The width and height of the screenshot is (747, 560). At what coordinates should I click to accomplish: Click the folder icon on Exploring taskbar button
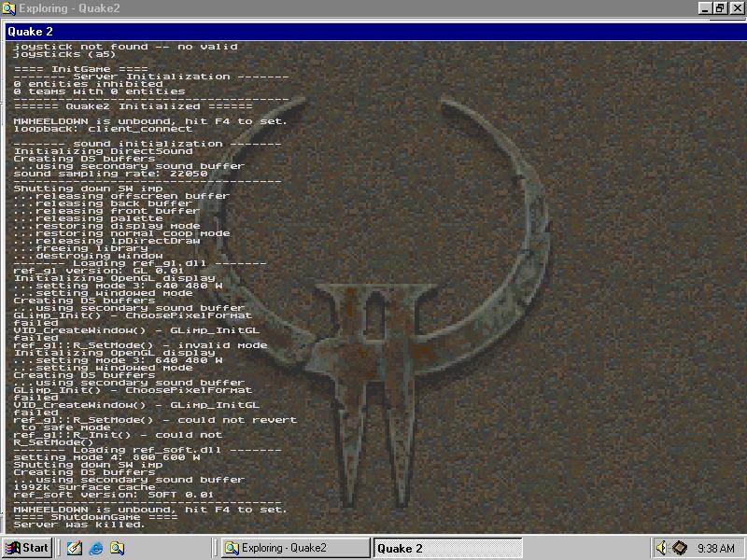[231, 548]
